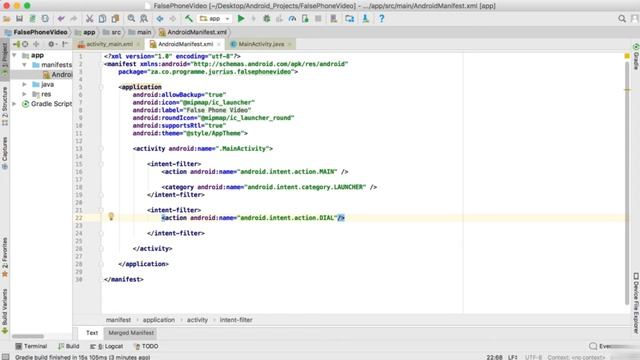Open the SDK Manager download icon
The height and width of the screenshot is (360, 640).
pyautogui.click(x=365, y=19)
